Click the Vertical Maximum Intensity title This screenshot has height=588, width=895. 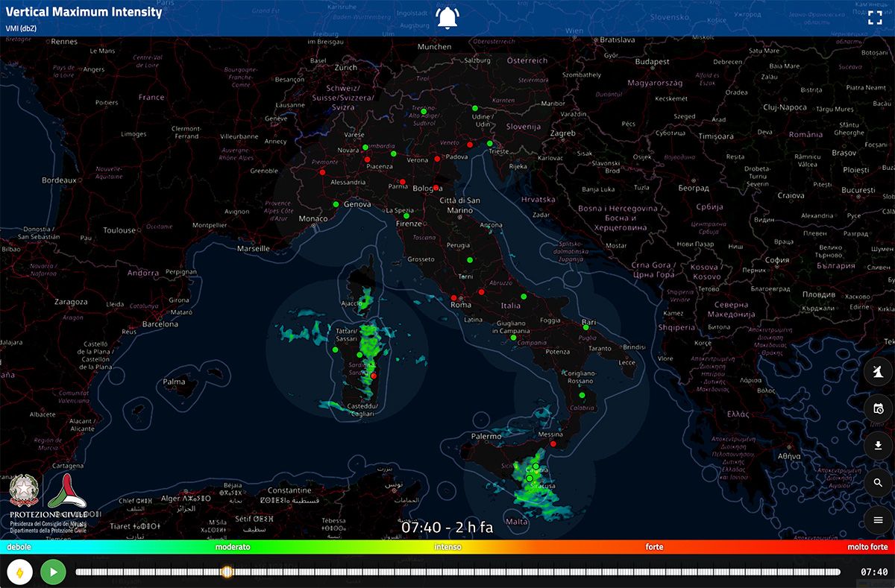click(84, 12)
